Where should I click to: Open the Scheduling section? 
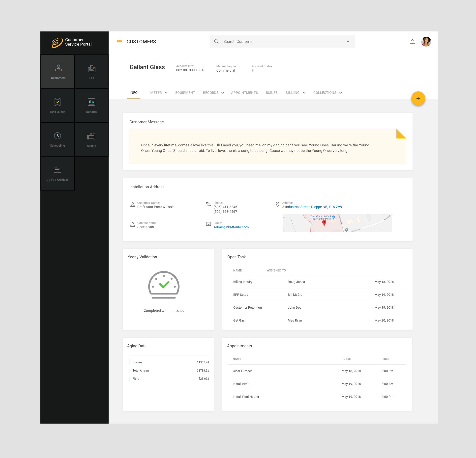tap(58, 139)
